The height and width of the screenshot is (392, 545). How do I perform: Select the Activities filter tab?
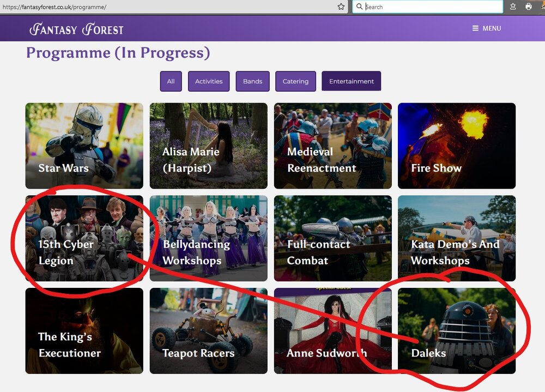pos(209,81)
